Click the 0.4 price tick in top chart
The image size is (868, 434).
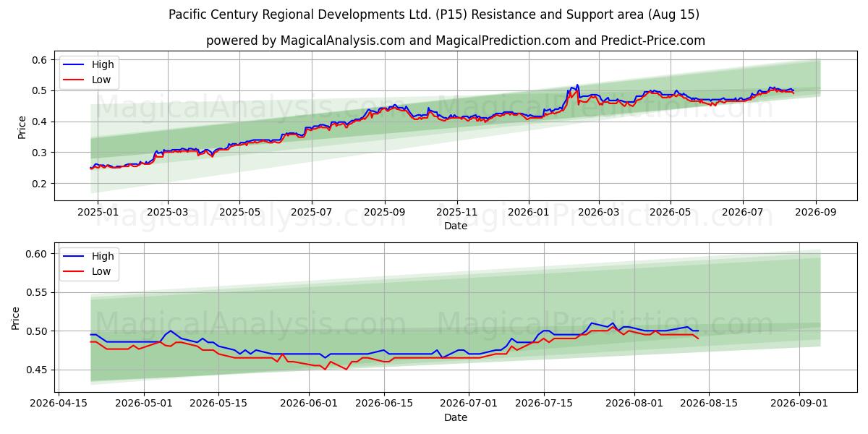coord(40,122)
